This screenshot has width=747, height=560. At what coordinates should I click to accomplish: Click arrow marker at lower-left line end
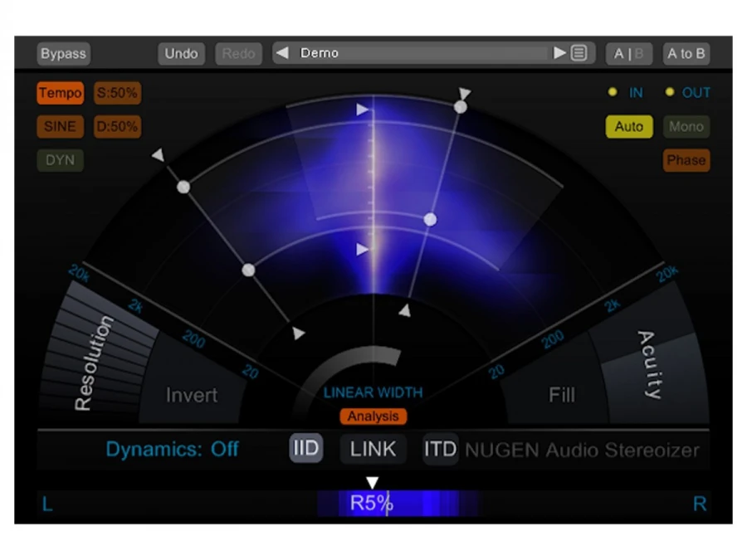point(298,333)
